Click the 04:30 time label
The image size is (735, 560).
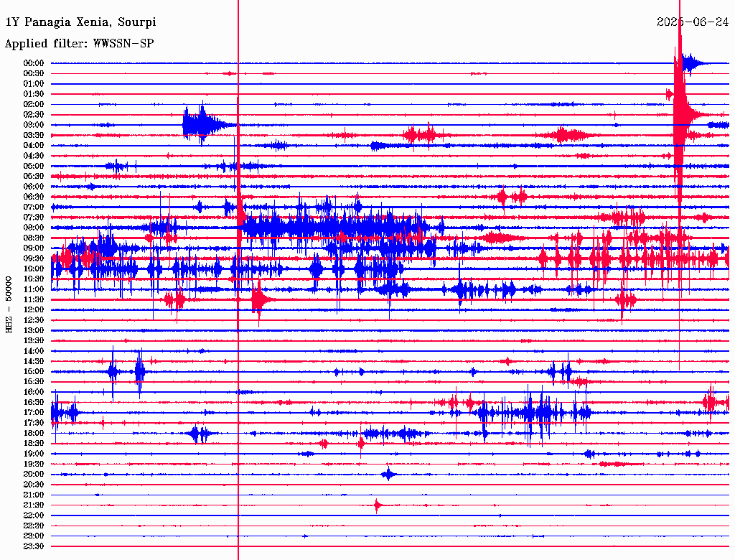[x=34, y=156]
